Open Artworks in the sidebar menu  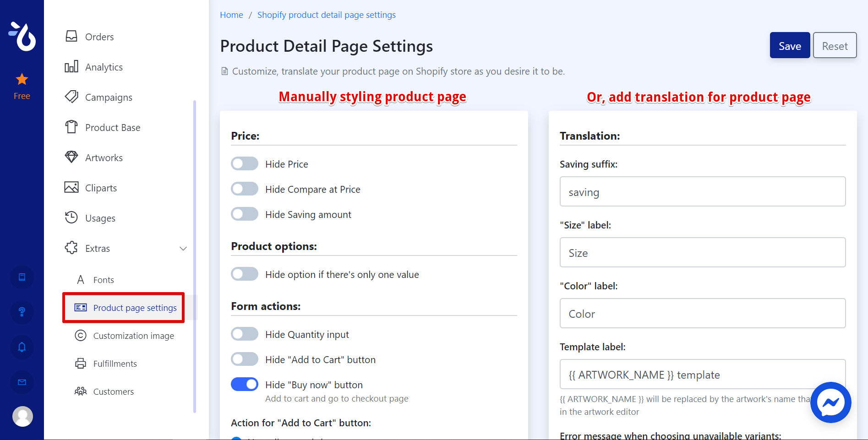[104, 158]
